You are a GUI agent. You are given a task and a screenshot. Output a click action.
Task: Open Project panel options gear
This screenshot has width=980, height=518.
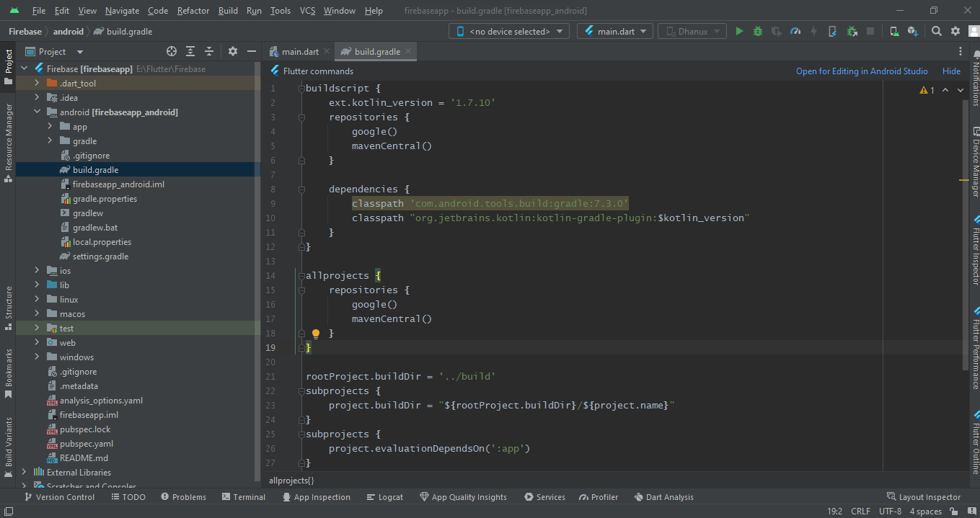coord(233,51)
